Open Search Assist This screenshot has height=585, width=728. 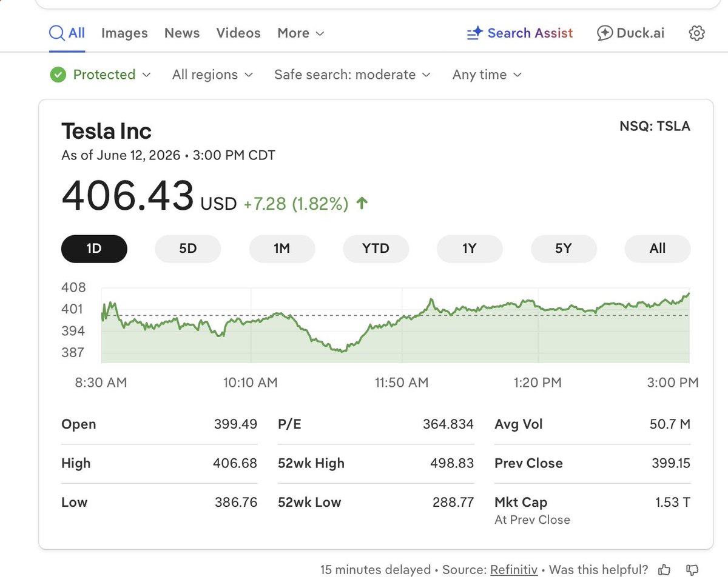pyautogui.click(x=520, y=33)
